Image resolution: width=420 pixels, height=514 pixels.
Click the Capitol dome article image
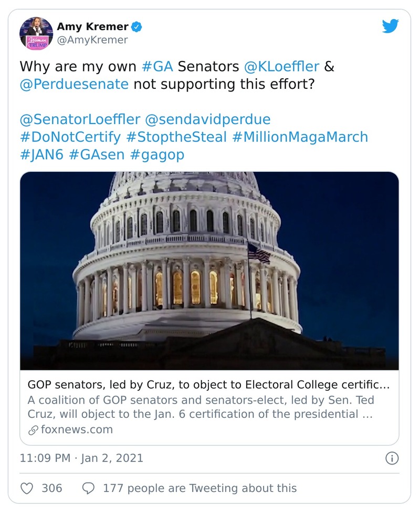coord(209,271)
